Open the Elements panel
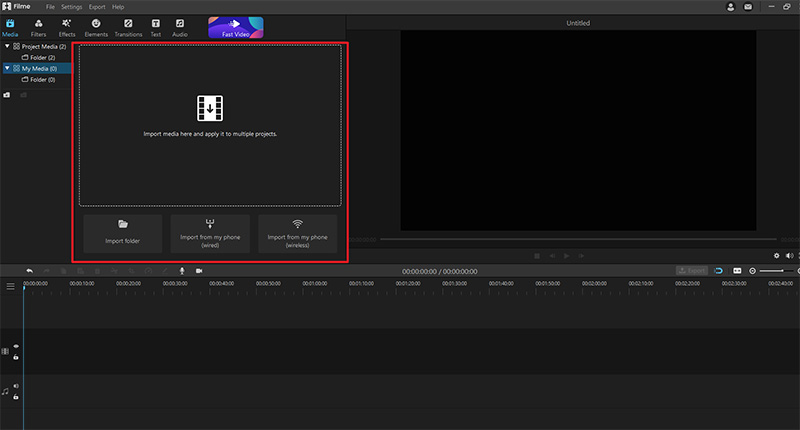Viewport: 800px width, 430px height. coord(96,28)
